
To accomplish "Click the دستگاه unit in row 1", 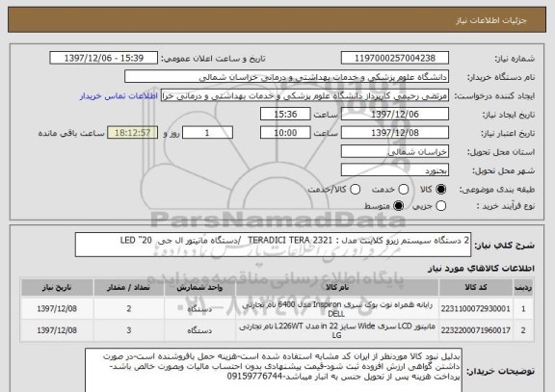I will 199,309.
